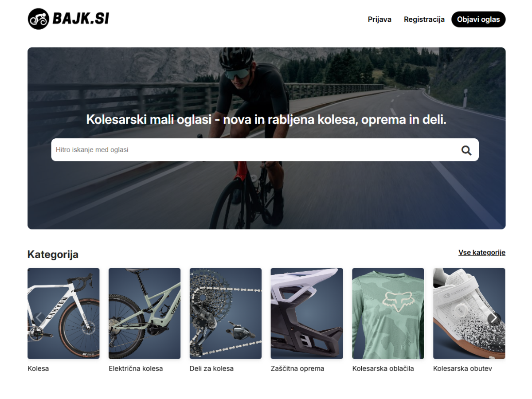Open the Kolesa category thumbnail

63,313
